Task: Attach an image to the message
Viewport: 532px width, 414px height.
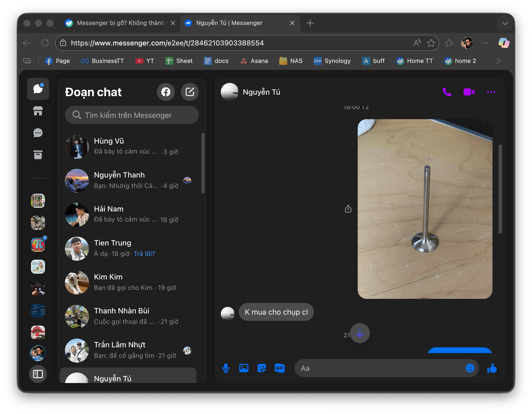Action: (x=244, y=368)
